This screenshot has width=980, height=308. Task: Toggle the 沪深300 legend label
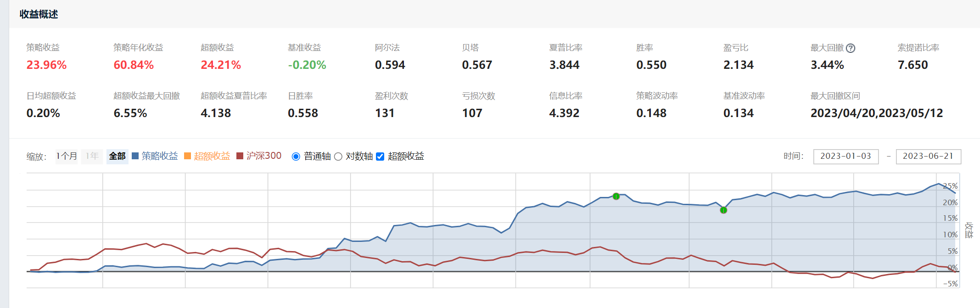264,156
